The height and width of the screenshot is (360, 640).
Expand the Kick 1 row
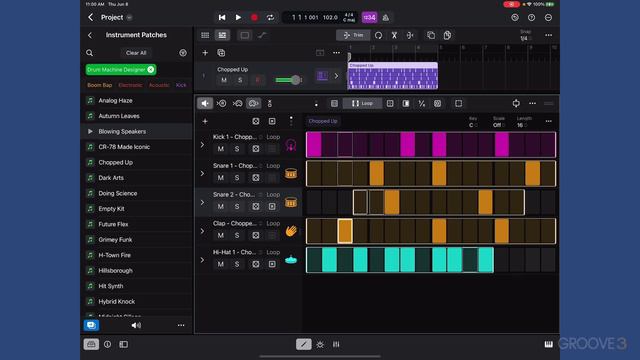pyautogui.click(x=202, y=144)
